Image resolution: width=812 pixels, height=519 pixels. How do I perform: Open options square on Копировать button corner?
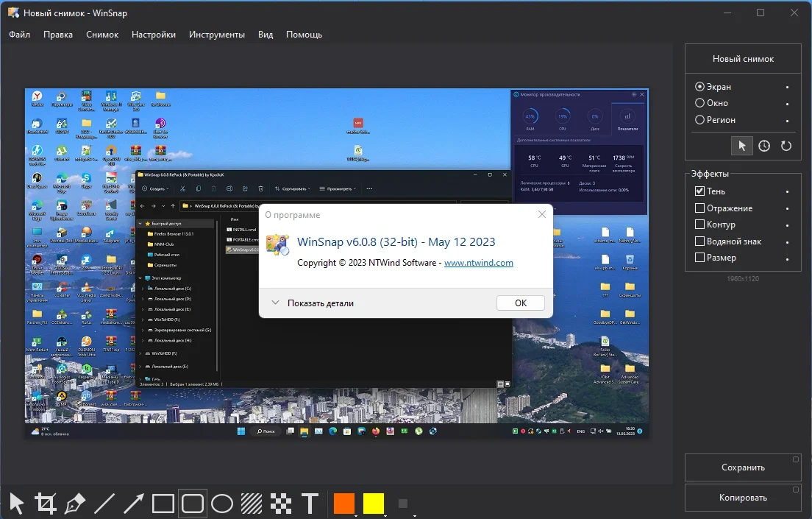click(x=795, y=490)
